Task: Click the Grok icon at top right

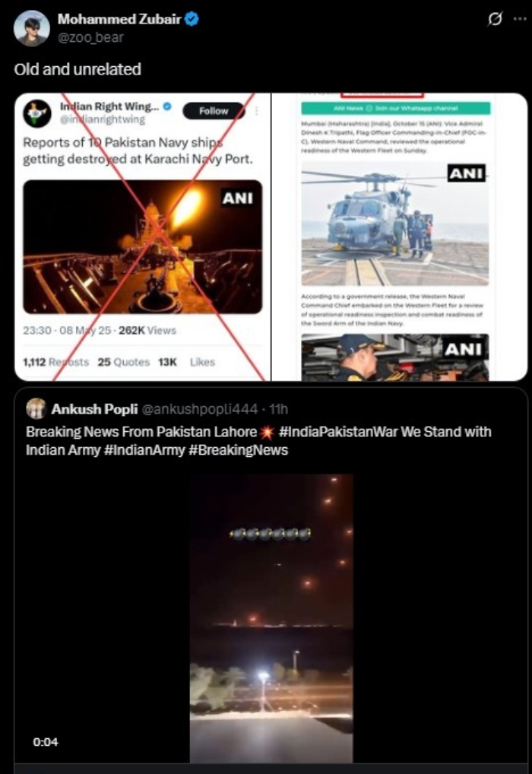Action: point(495,19)
